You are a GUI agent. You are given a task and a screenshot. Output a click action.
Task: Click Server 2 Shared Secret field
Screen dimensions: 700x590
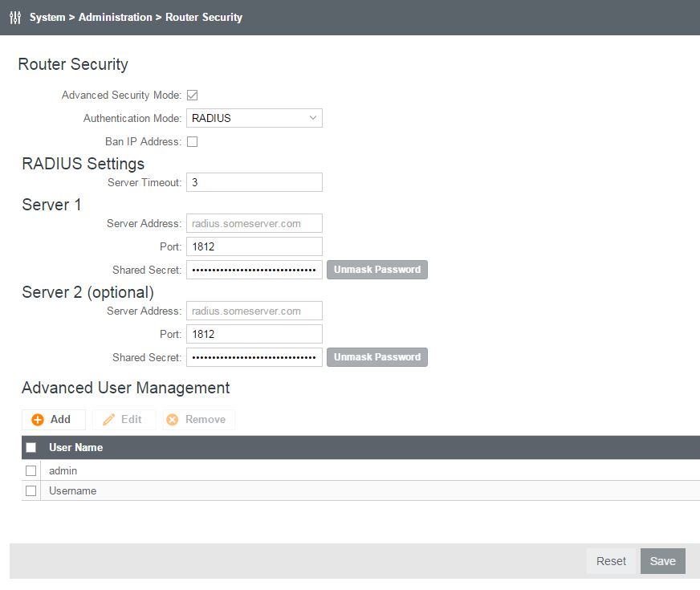(254, 357)
